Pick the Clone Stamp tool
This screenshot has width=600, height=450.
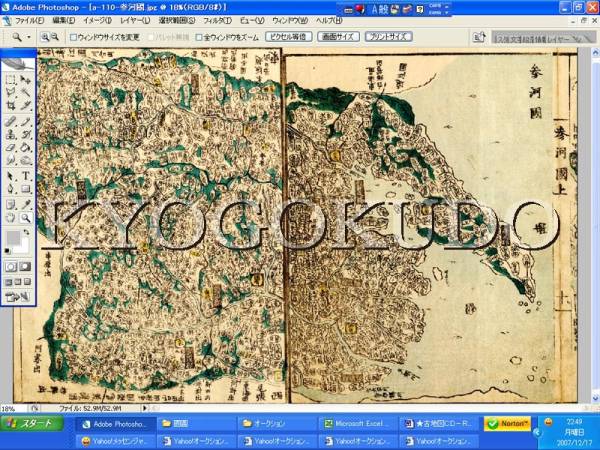[11, 134]
